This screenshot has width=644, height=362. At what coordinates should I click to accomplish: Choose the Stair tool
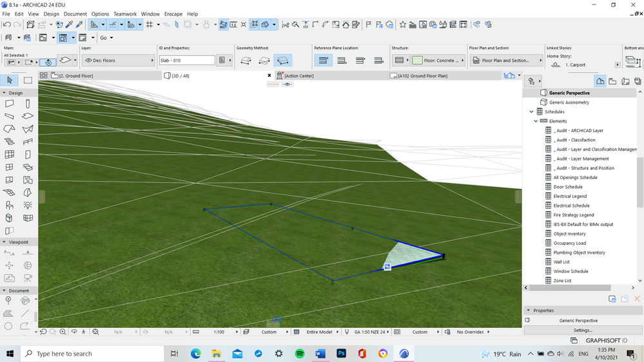point(10,142)
